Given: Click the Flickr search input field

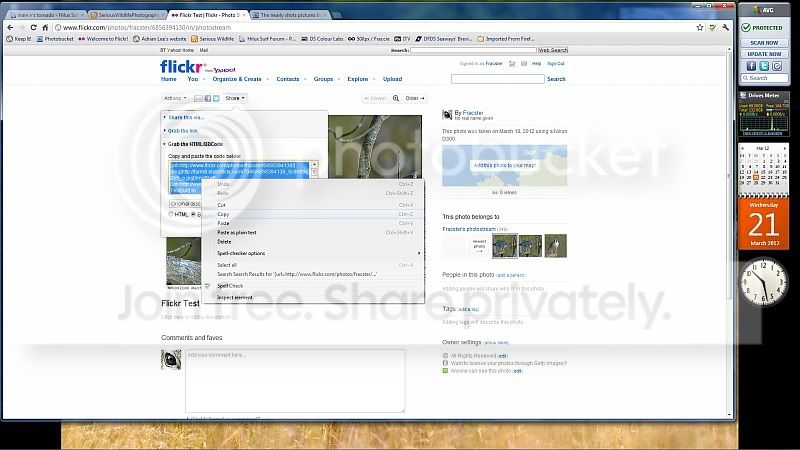Looking at the screenshot, I should [x=497, y=79].
